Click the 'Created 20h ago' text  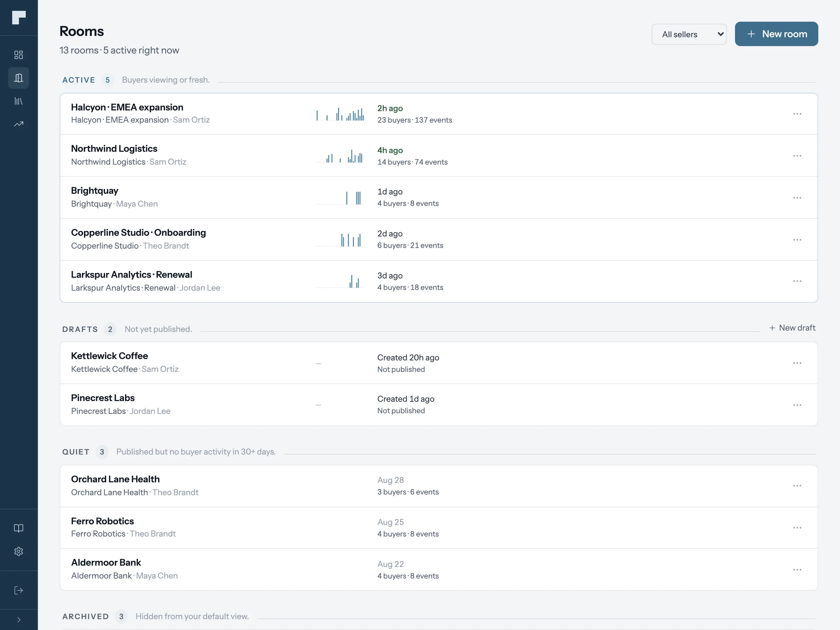408,357
